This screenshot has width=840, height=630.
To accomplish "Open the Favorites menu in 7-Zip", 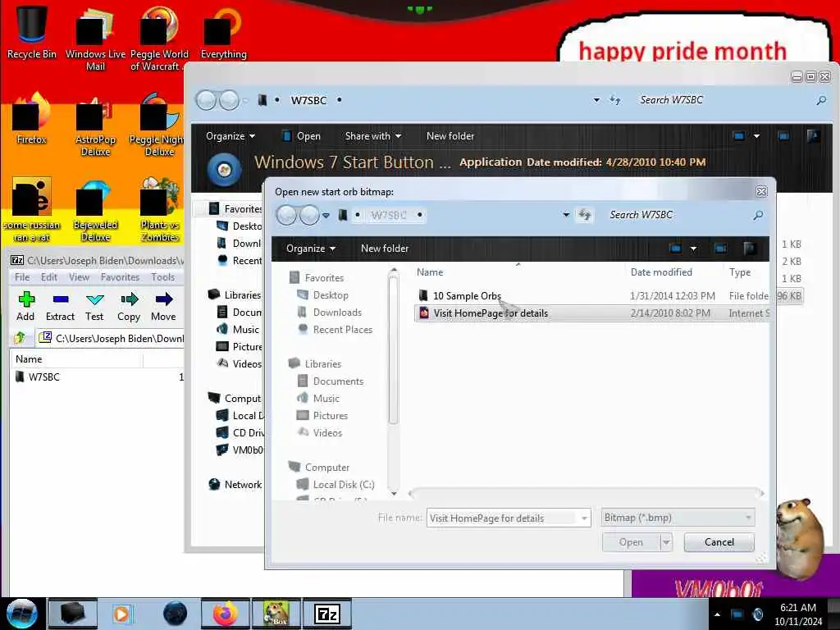I will click(x=120, y=277).
